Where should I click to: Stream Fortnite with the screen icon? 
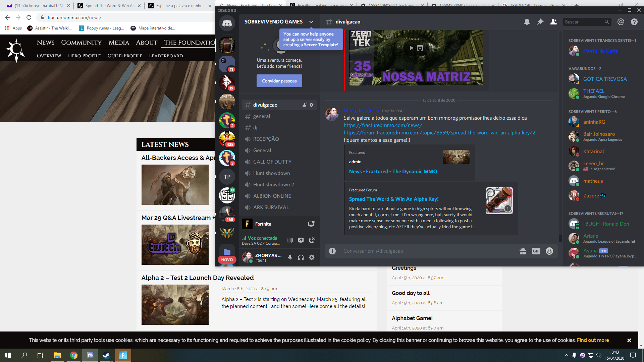coord(311,224)
